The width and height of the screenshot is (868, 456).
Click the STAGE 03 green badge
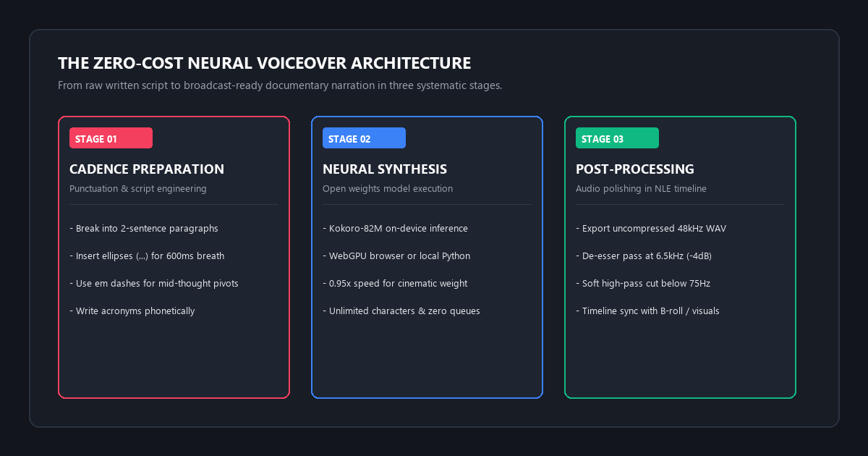pos(617,138)
